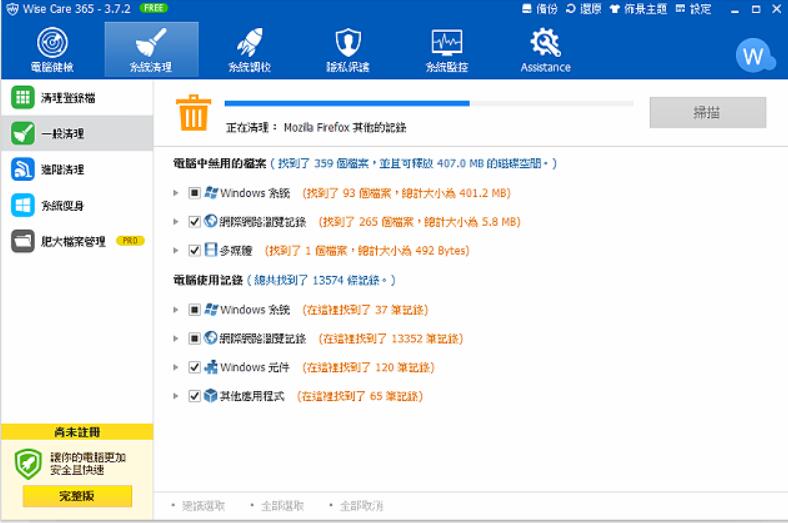Click the grey 掃描 scan button
The width and height of the screenshot is (788, 523).
coord(708,113)
